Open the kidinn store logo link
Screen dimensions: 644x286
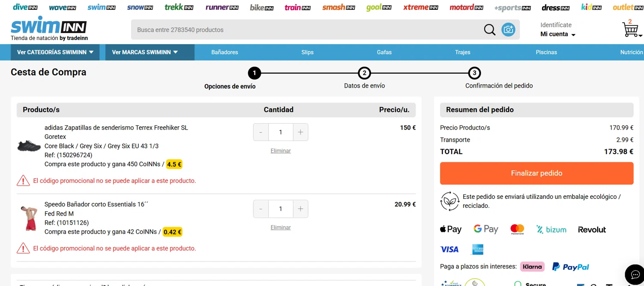[592, 7]
